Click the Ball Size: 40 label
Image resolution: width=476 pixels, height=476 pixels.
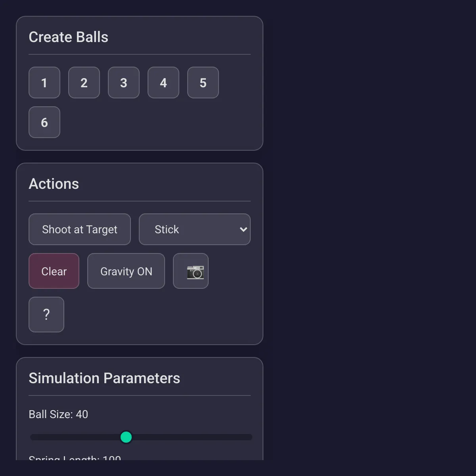58,414
